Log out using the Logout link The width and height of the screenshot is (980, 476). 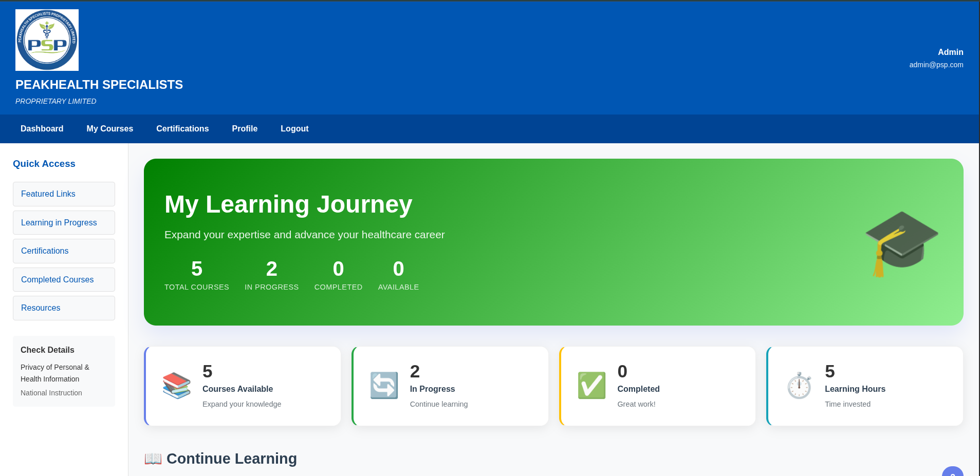pyautogui.click(x=294, y=129)
